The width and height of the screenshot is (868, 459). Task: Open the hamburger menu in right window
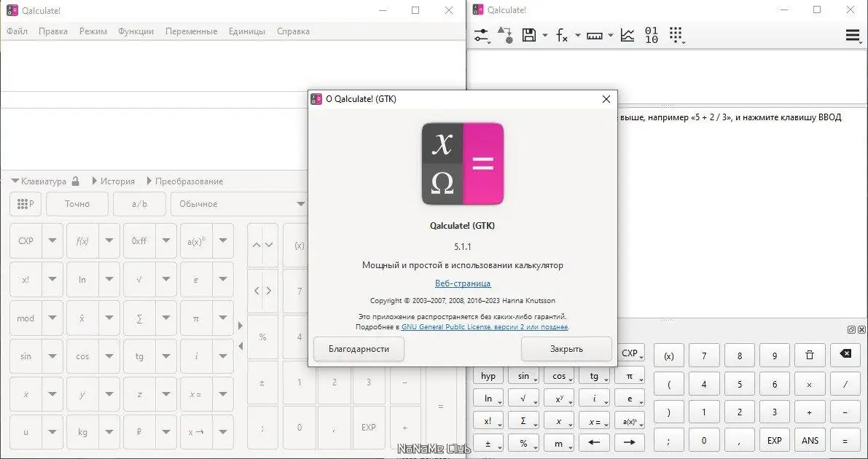pos(853,36)
